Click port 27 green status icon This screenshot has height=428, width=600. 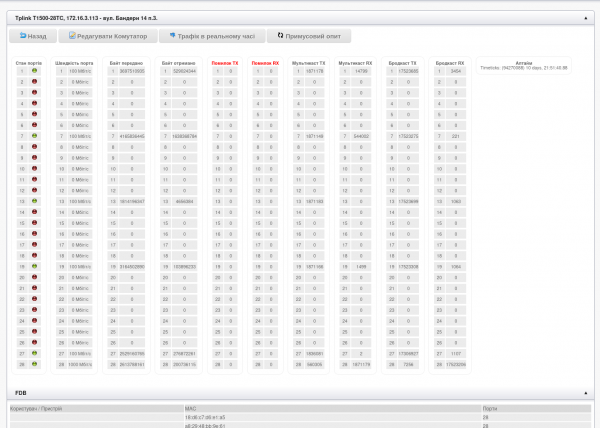coord(34,352)
